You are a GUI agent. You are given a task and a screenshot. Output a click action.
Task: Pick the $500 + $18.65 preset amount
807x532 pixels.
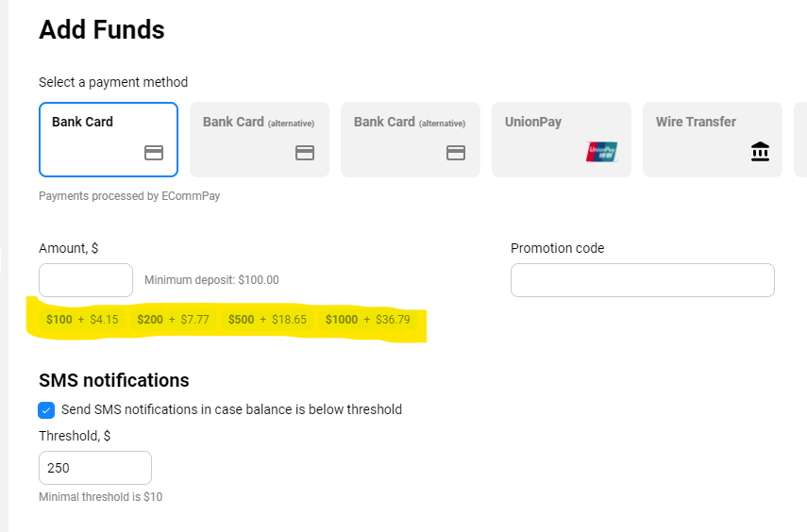(x=267, y=320)
